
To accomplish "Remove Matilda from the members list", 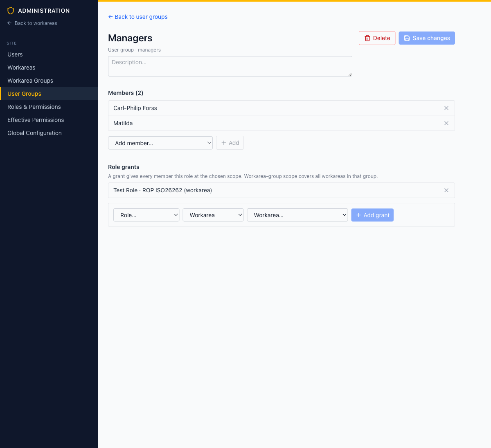I will click(446, 123).
